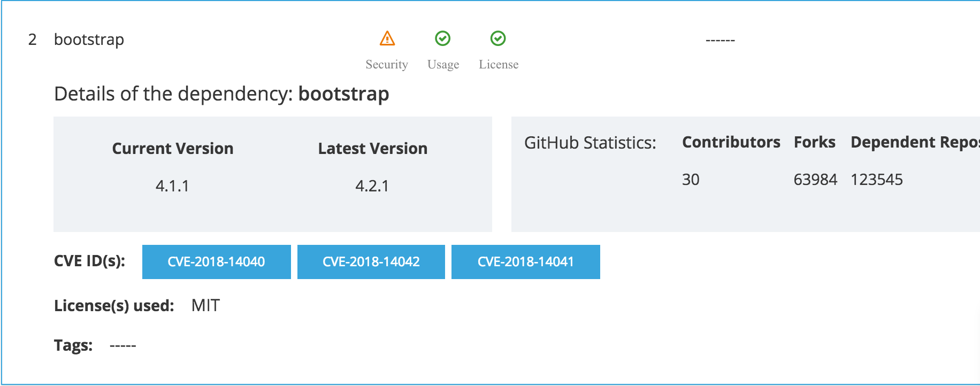
Task: Select current version value 4.1.1
Action: pyautogui.click(x=172, y=186)
